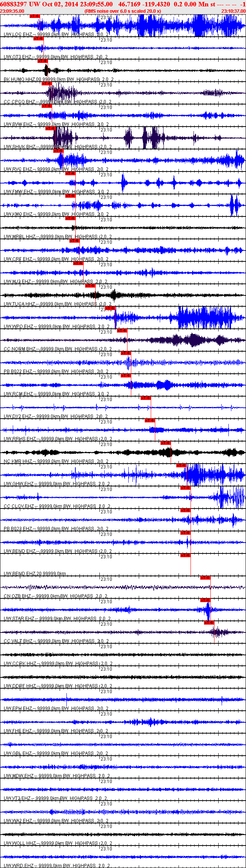This screenshot has width=246, height=868.
Task: Select the UW.FMW EHZ station label
Action: [x=18, y=192]
